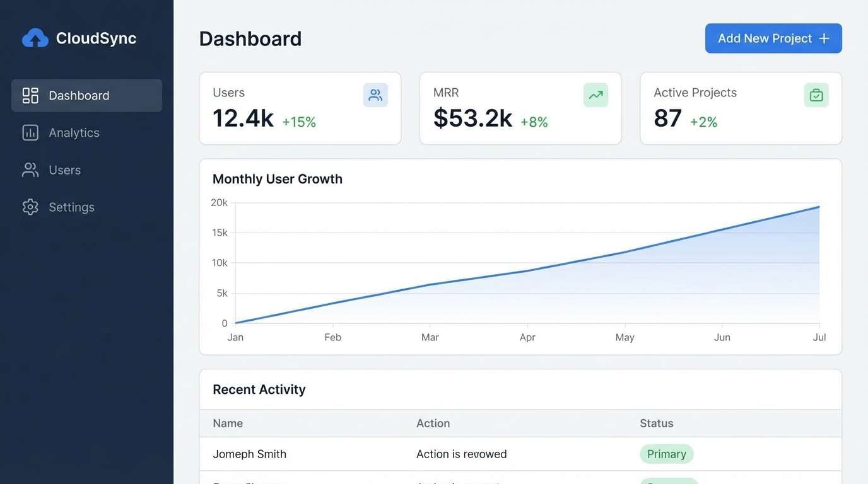Click the CloudSync cloud logo icon
The width and height of the screenshot is (868, 484).
[x=35, y=37]
